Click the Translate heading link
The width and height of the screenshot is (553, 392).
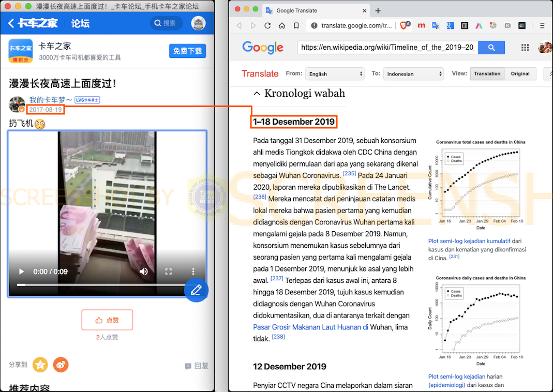point(260,73)
